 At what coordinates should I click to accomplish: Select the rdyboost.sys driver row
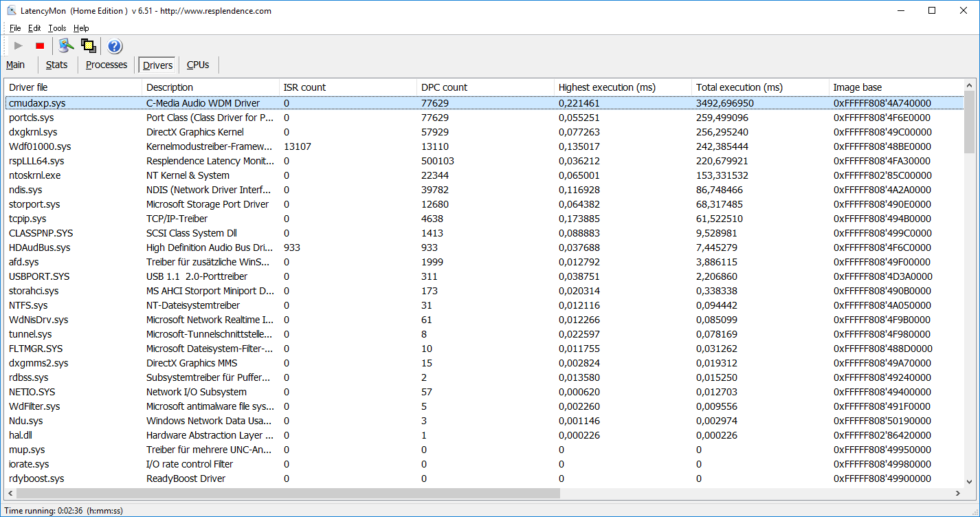coord(484,478)
